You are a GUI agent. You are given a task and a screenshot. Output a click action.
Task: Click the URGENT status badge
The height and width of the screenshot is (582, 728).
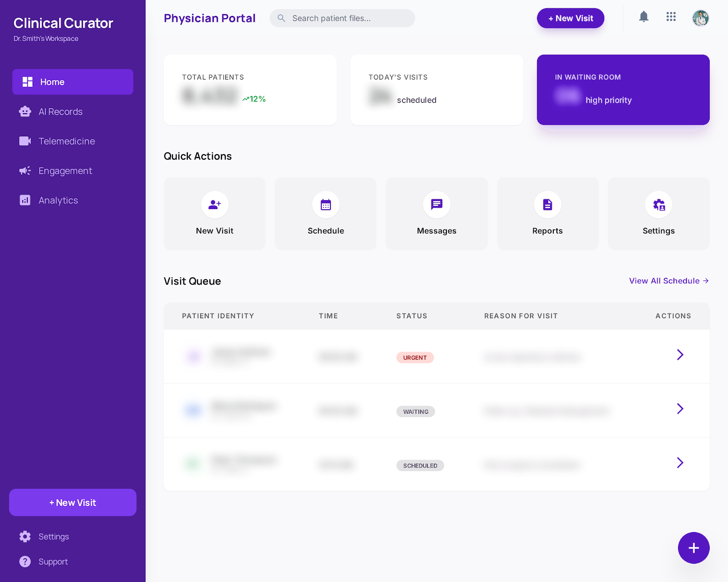pos(415,358)
